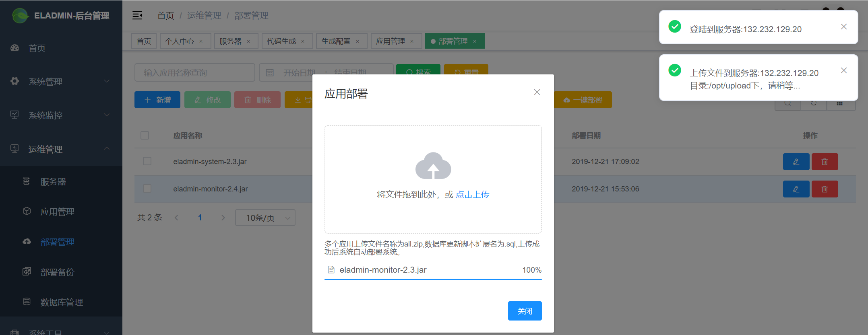Click the 系统监控 monitor icon
This screenshot has height=335, width=868.
tap(14, 115)
